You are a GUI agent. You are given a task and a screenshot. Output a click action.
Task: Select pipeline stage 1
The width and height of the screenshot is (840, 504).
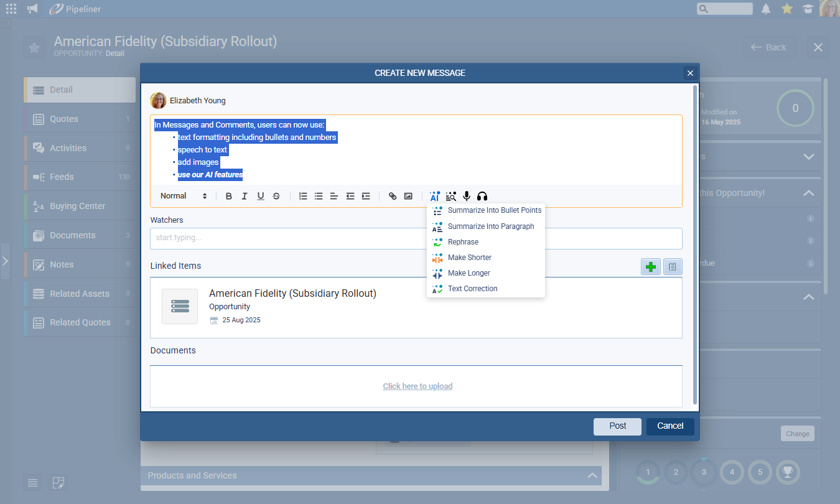pos(648,472)
